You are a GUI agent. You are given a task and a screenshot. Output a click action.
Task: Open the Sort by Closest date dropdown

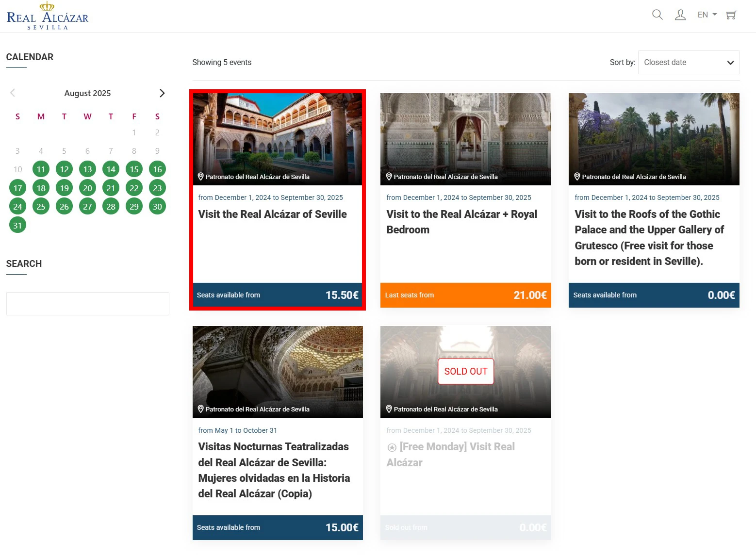click(x=689, y=63)
